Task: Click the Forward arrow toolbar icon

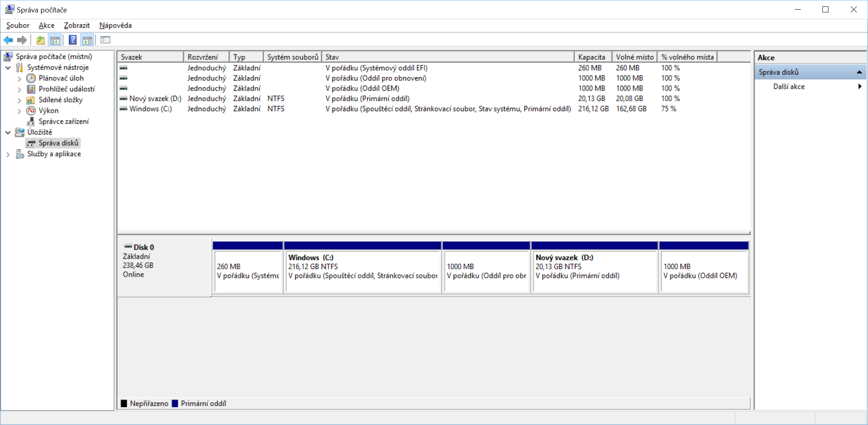Action: 22,40
